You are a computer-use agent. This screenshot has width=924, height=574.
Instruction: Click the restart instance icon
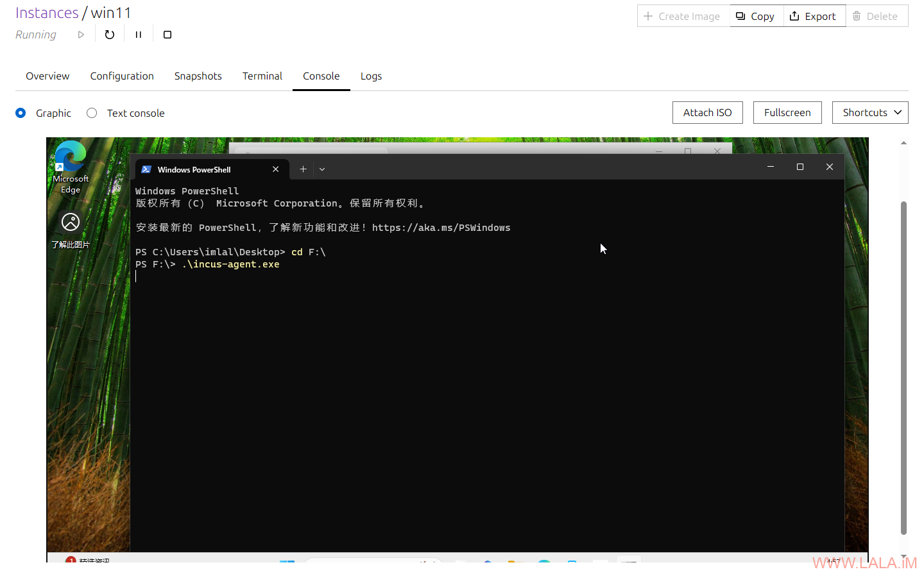click(x=110, y=35)
